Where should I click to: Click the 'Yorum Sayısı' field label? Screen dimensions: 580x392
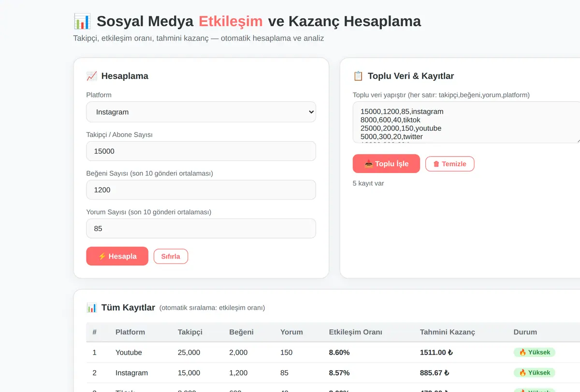(149, 212)
